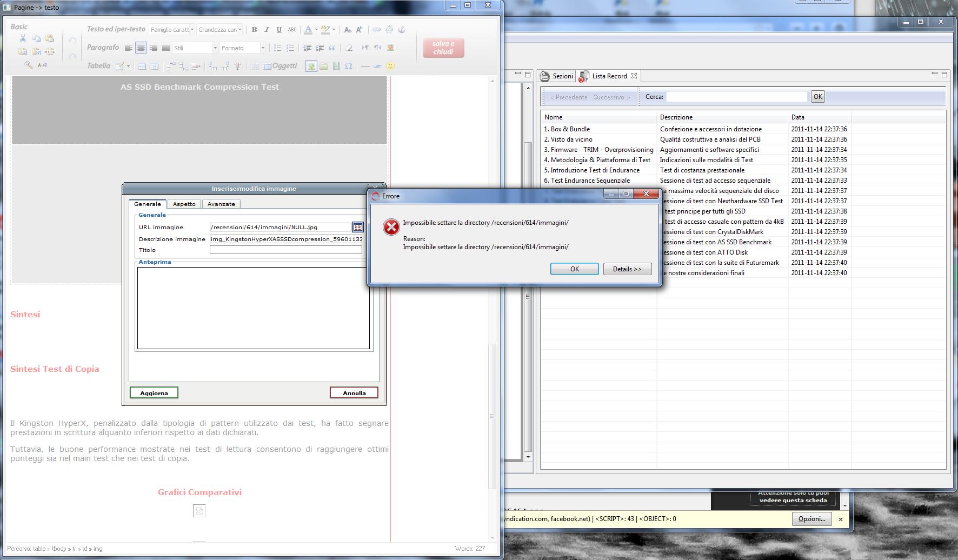Expand the insert table dropdown arrow
958x560 pixels.
tap(128, 66)
